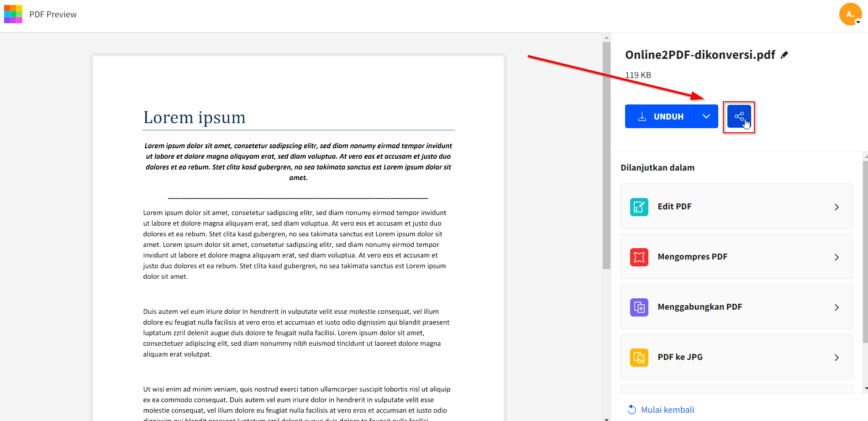868x421 pixels.
Task: Select the Edit PDF option
Action: pos(736,206)
